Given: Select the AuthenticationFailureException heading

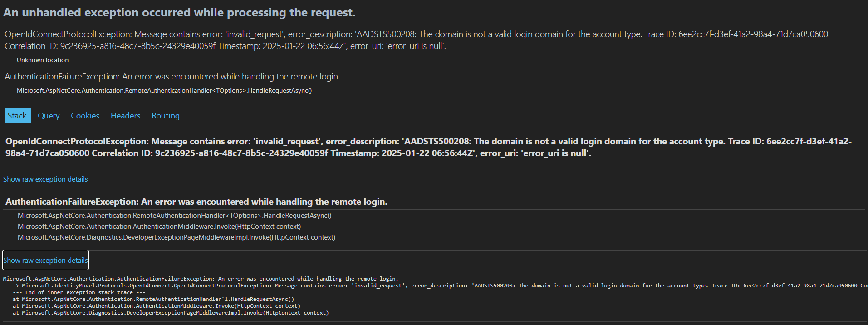Looking at the screenshot, I should pos(168,201).
